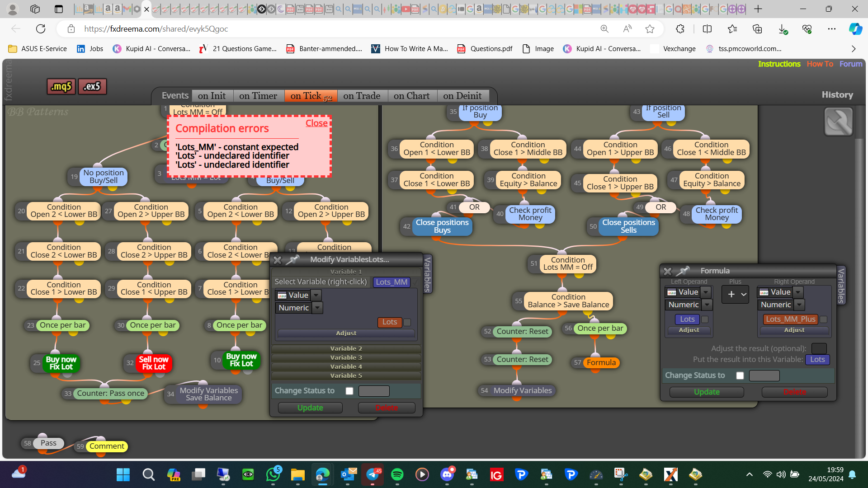The height and width of the screenshot is (488, 868).
Task: Toggle checkbox beside orange Lots value
Action: [x=407, y=323]
